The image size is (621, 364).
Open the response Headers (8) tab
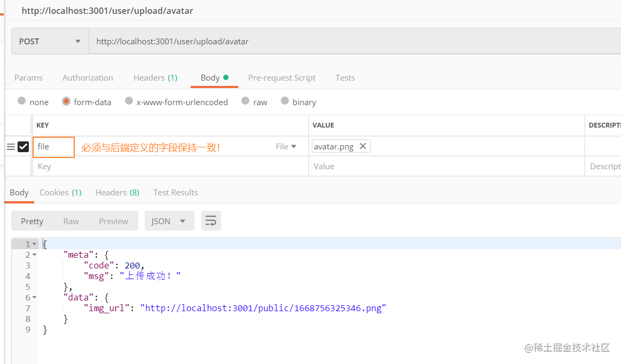[x=117, y=193]
